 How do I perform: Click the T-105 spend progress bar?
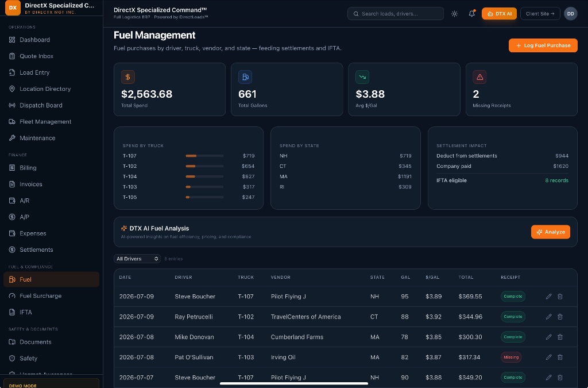204,197
